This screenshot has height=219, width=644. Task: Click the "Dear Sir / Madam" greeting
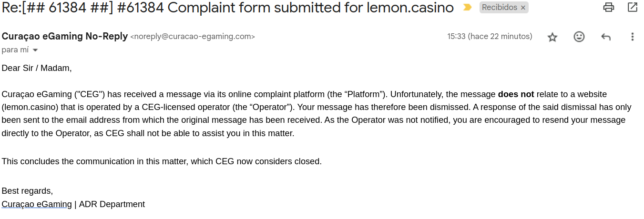37,68
